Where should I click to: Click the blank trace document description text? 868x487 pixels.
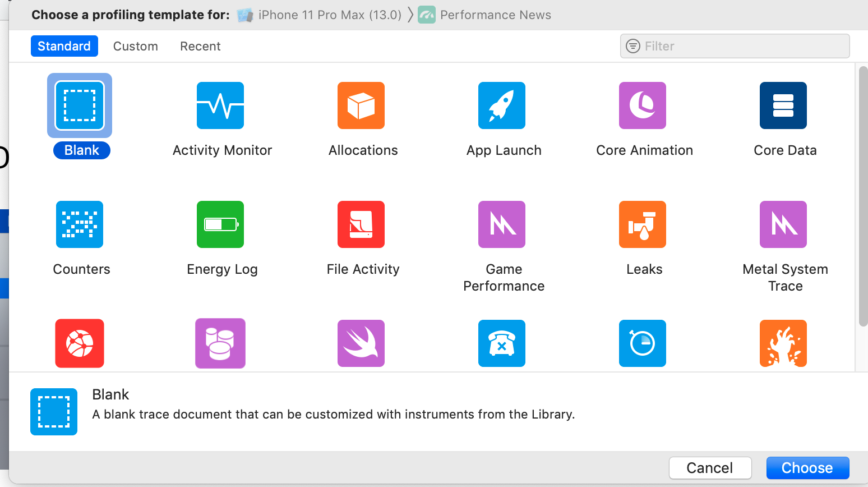(x=334, y=415)
